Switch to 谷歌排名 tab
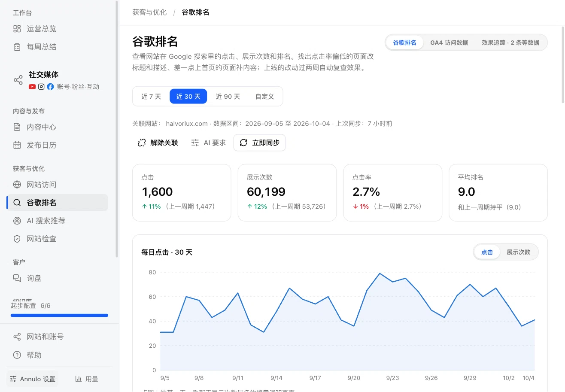Viewport: 565px width, 392px height. click(x=405, y=43)
